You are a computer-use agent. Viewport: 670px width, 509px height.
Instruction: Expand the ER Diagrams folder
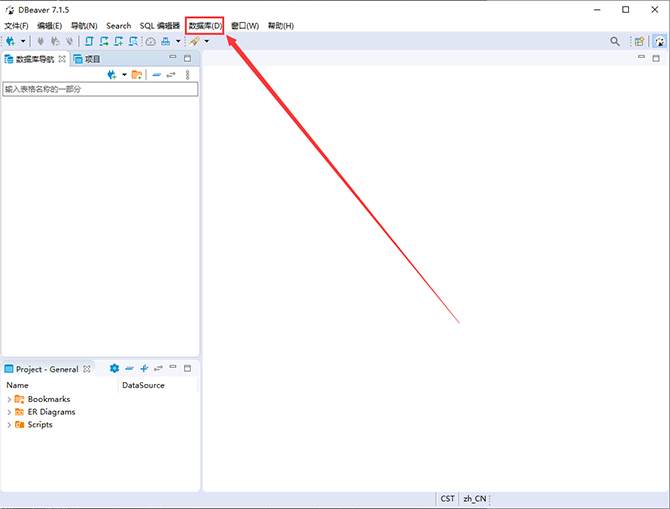(x=9, y=412)
